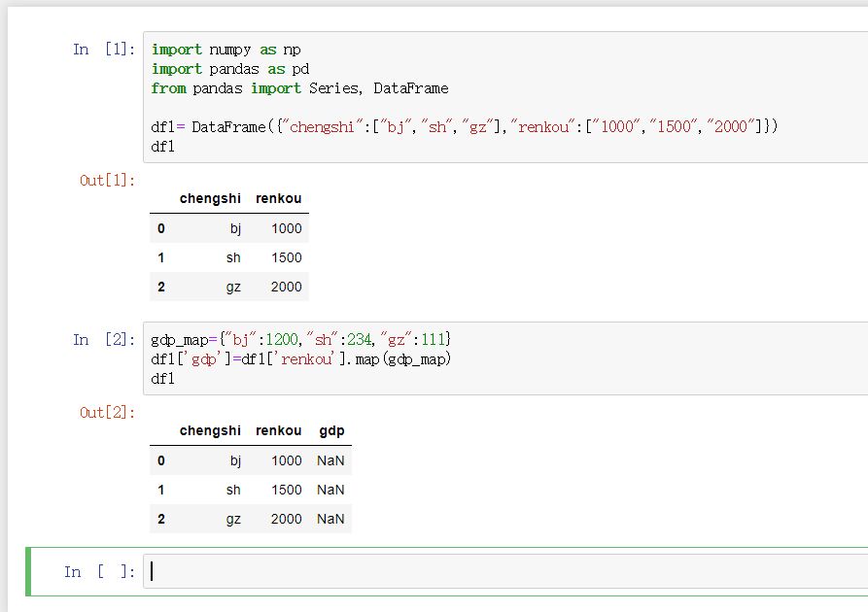The image size is (868, 612).
Task: Click 'renkou' header in the Out[1] table
Action: 278,198
